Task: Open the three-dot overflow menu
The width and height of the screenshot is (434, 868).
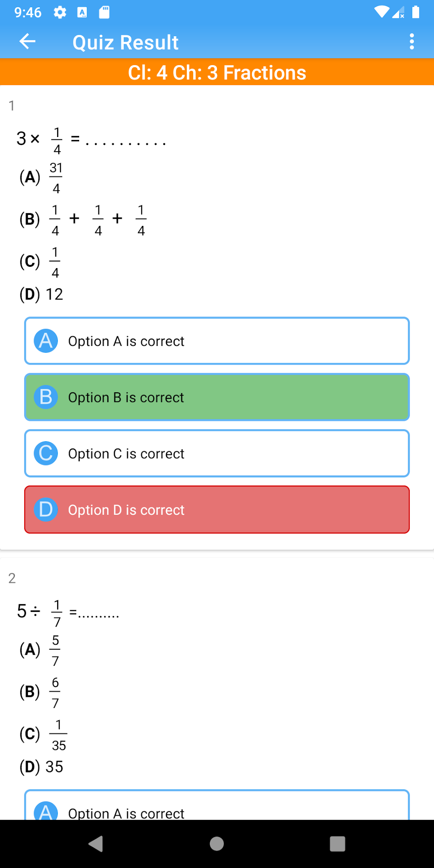Action: click(411, 42)
